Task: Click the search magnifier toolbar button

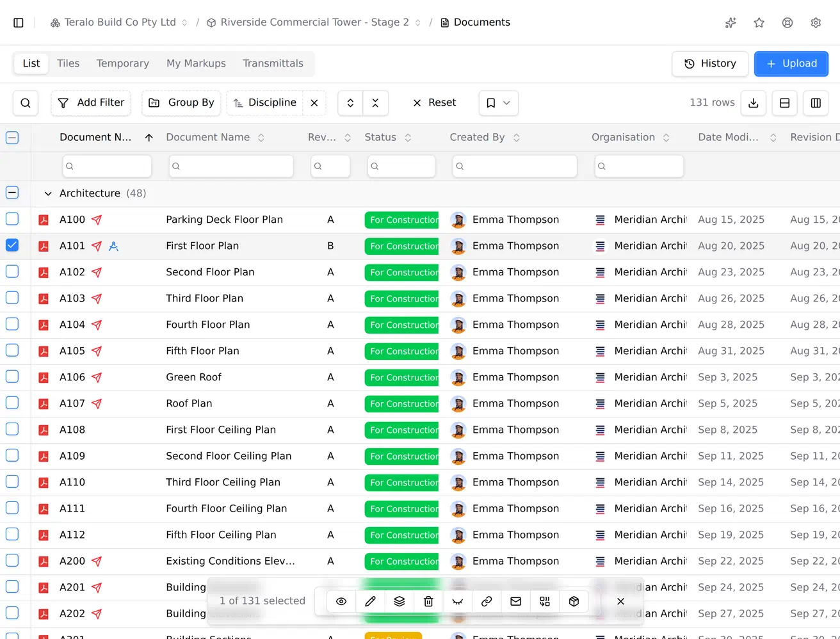Action: coord(26,103)
